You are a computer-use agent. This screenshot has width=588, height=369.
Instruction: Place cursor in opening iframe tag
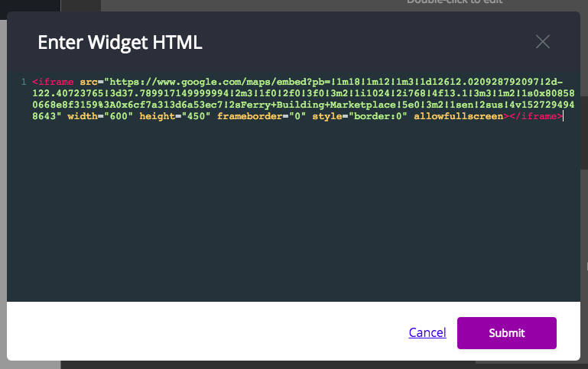pyautogui.click(x=53, y=82)
